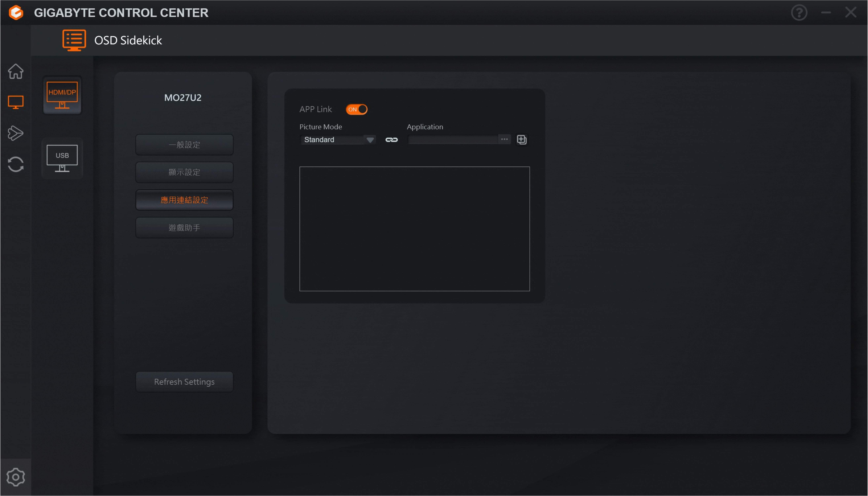The width and height of the screenshot is (868, 496).
Task: Click the Picture Mode label
Action: click(321, 127)
